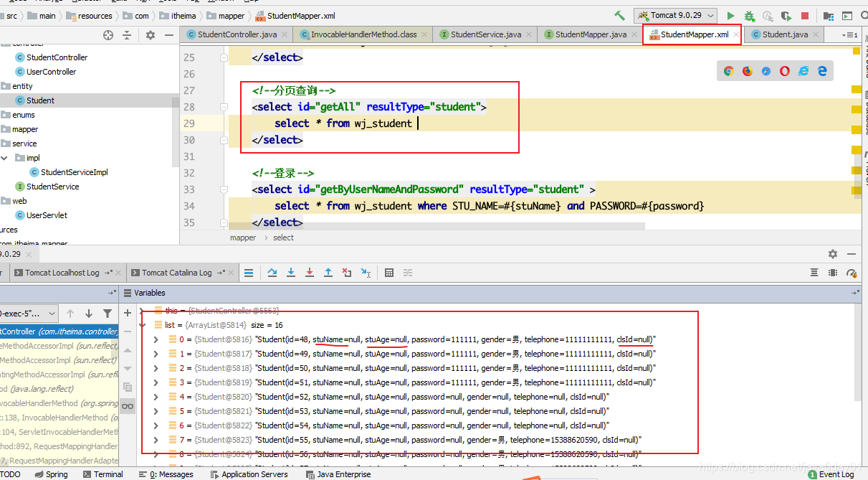The width and height of the screenshot is (868, 480).
Task: Click the Force Step Into red arrow icon
Action: tap(310, 273)
